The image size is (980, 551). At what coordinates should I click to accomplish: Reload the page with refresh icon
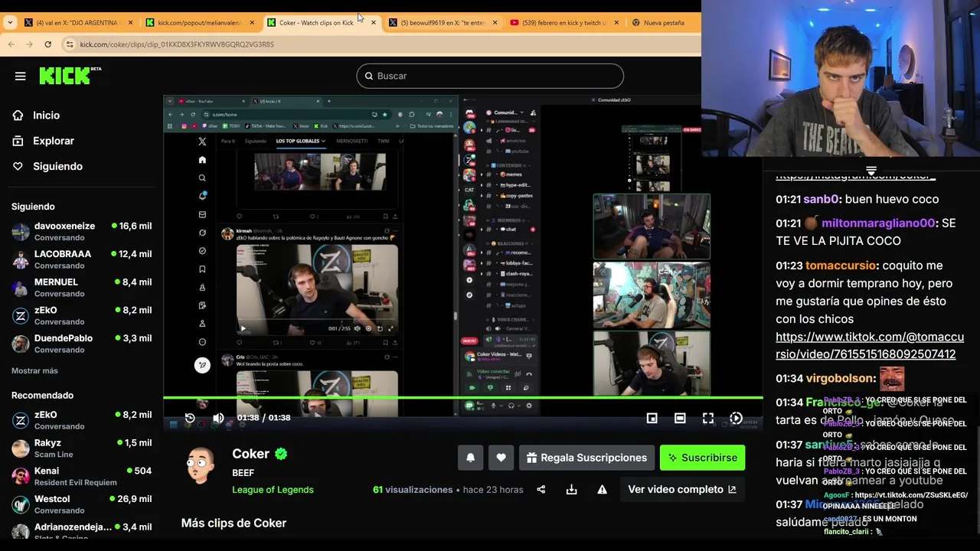click(x=47, y=44)
